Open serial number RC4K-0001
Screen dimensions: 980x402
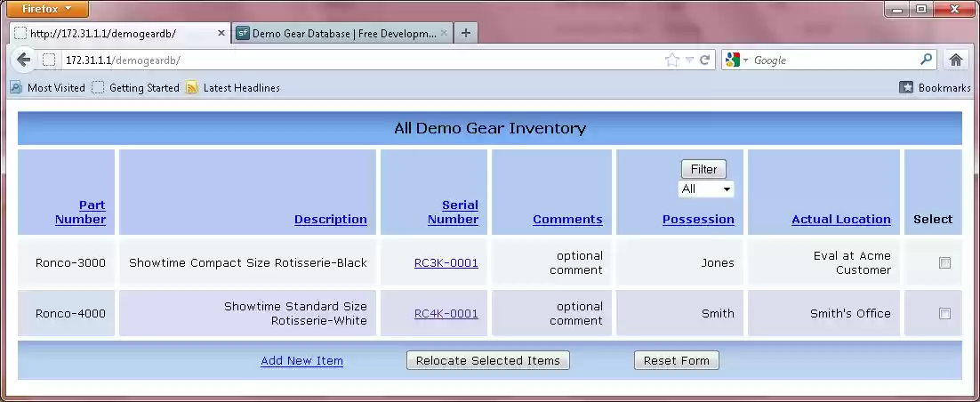[x=446, y=313]
